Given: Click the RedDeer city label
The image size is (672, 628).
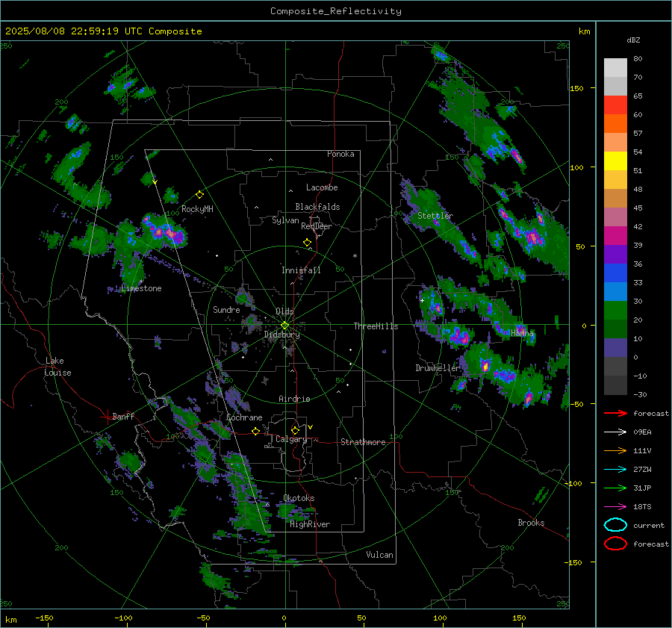Looking at the screenshot, I should [317, 226].
